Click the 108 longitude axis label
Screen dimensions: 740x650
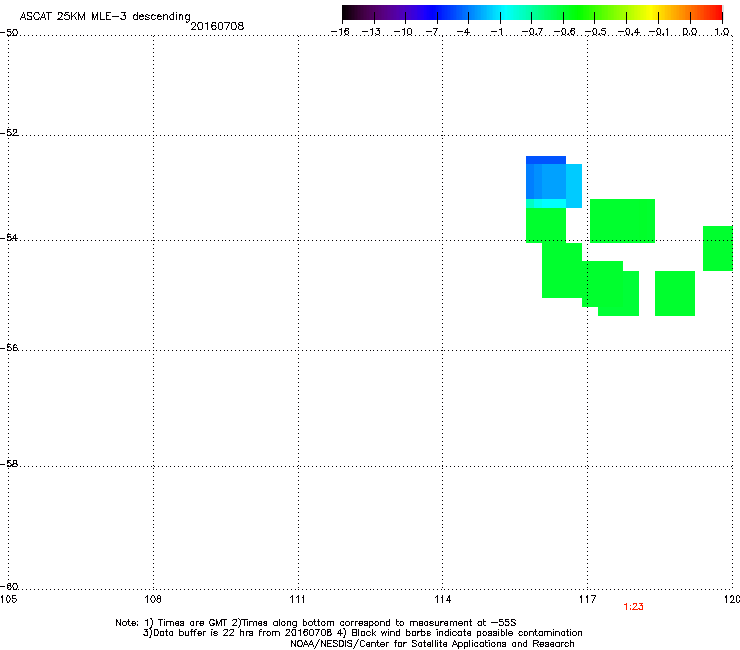coord(153,599)
